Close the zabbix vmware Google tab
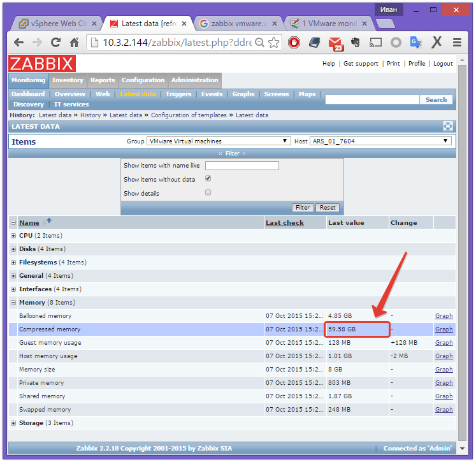476x462 pixels. tap(275, 24)
